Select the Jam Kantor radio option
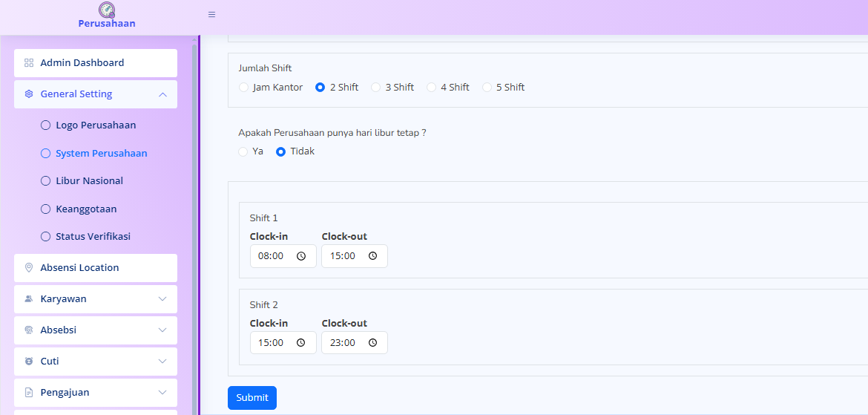The image size is (868, 415). (244, 88)
